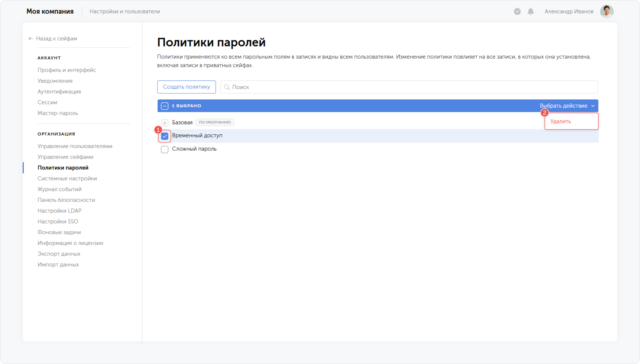Open Панель безопасности section
Screen dimensions: 640x364
pos(66,200)
